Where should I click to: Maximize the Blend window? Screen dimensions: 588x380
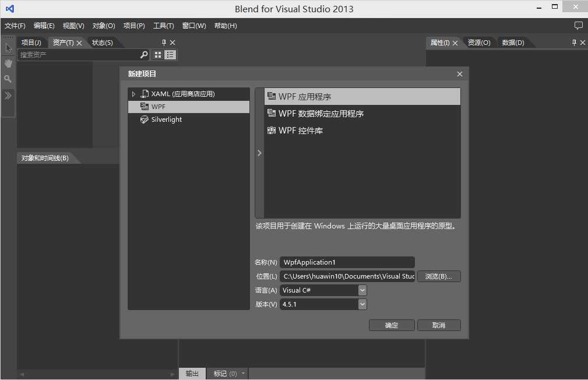pos(555,7)
